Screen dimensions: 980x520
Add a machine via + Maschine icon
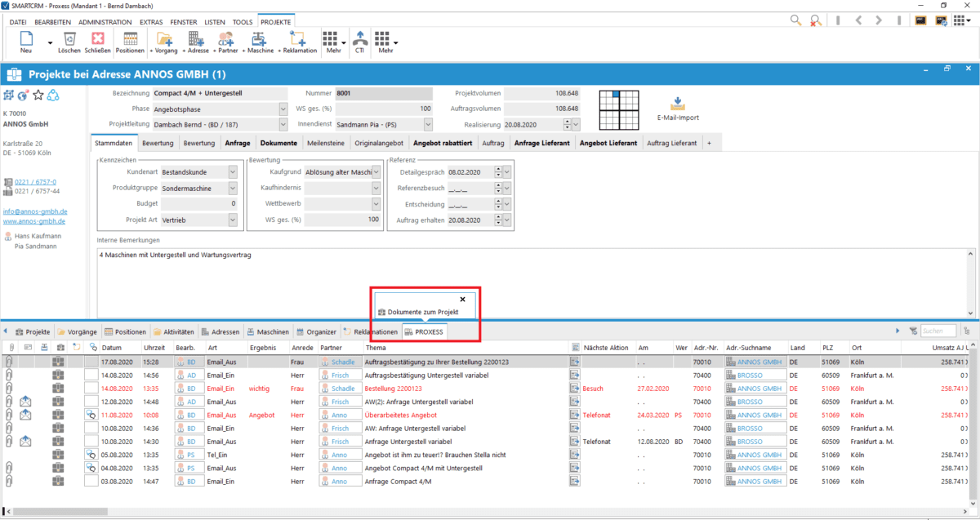259,40
